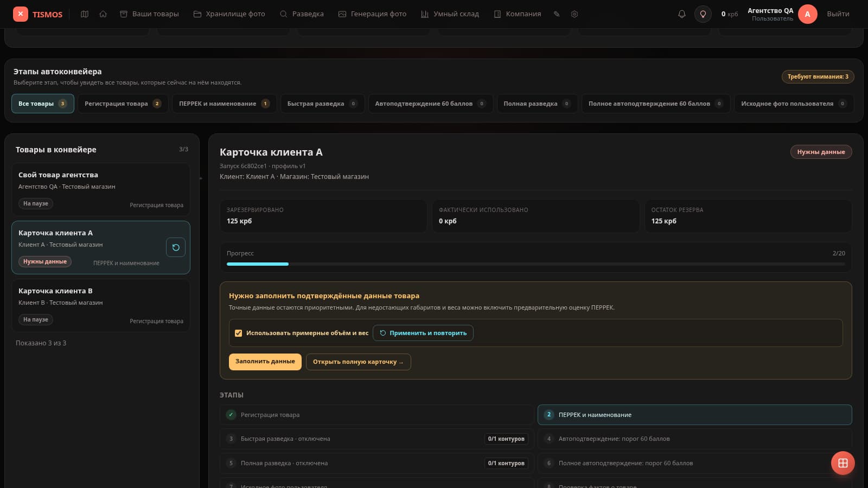Click stage Полная разведка · отключена
This screenshot has height=488, width=868.
point(377,463)
